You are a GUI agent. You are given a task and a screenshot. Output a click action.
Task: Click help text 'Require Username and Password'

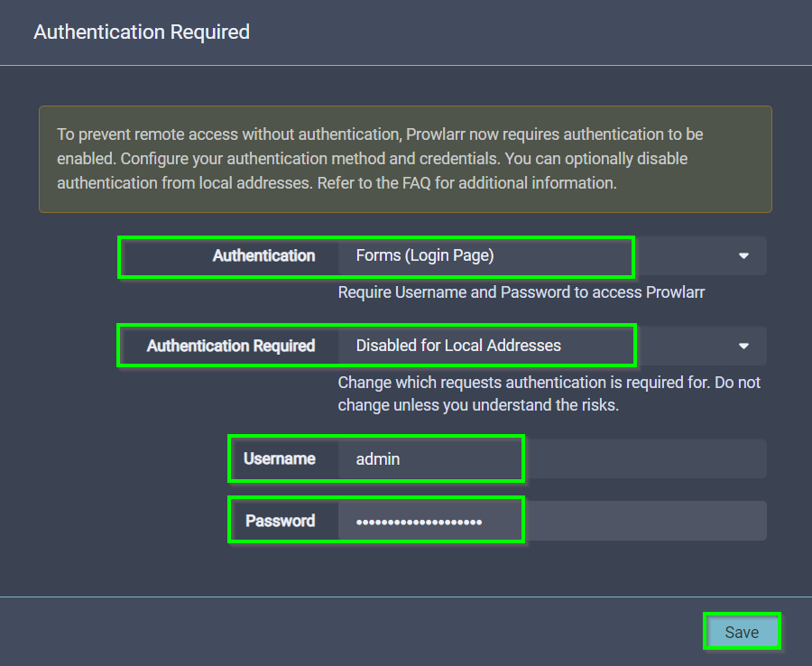(521, 292)
